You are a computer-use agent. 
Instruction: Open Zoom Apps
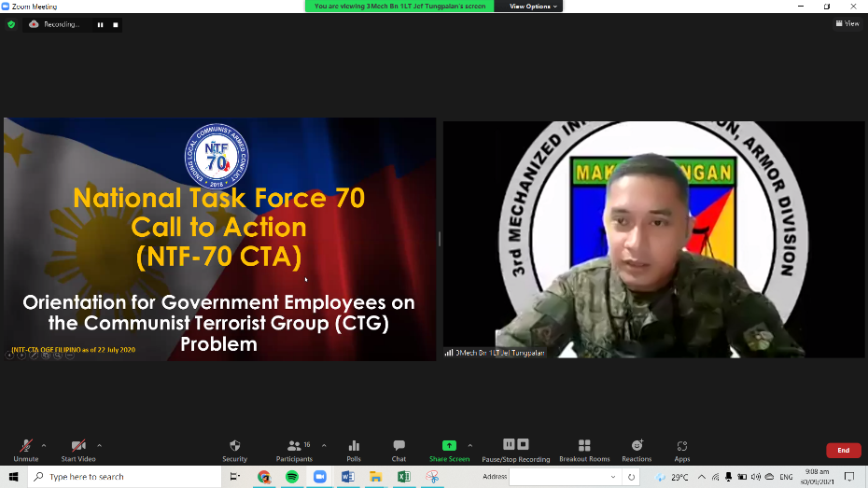pyautogui.click(x=682, y=451)
